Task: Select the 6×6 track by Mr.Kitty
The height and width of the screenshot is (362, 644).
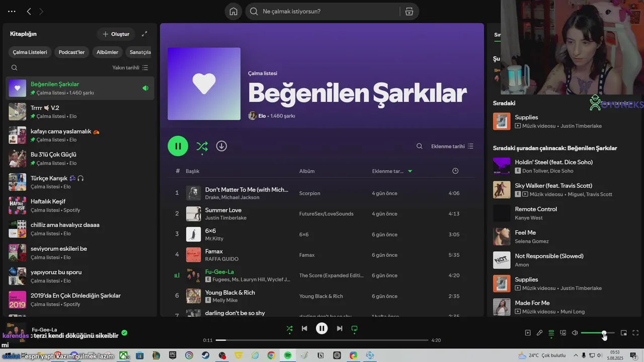Action: pos(322,234)
